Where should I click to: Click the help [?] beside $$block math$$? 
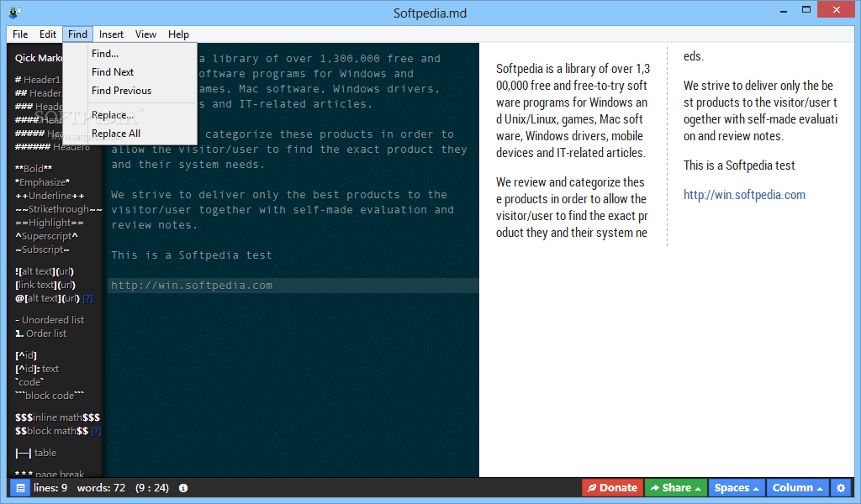coord(96,432)
